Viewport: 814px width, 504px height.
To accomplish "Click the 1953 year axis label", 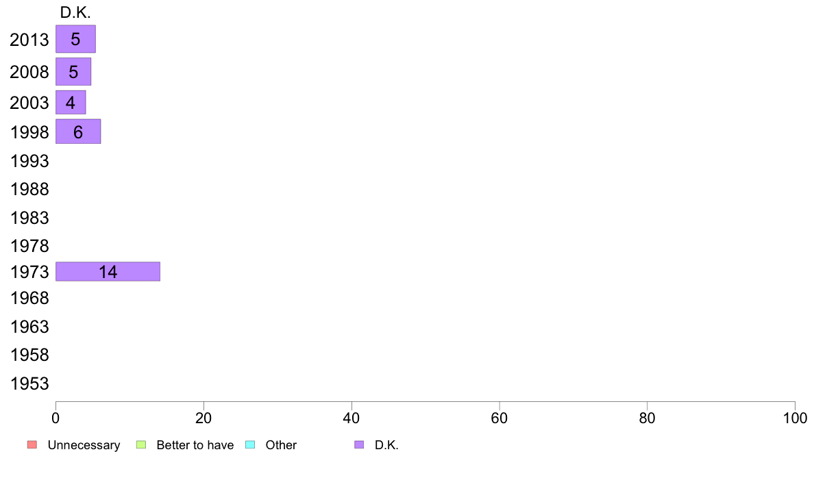I will 29,384.
